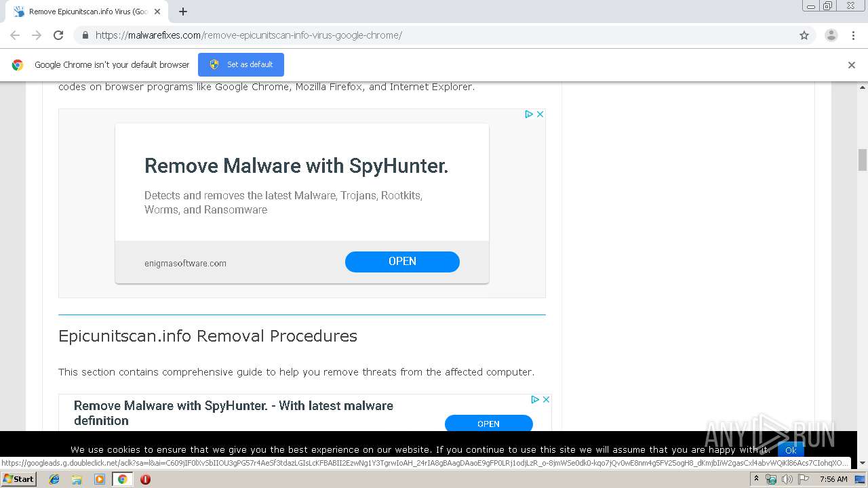Visit enigmasoftware.com ad link
Screen dimensions: 868x488
185,263
